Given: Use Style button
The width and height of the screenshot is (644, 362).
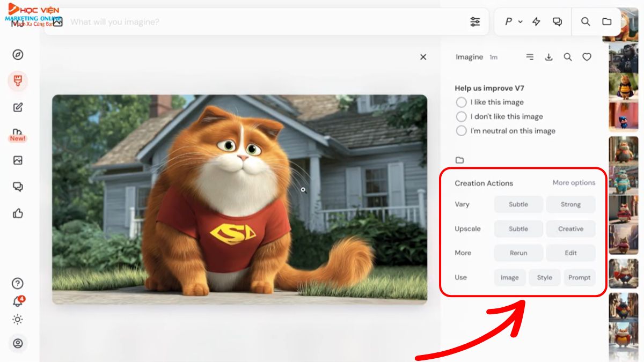Looking at the screenshot, I should (x=545, y=277).
